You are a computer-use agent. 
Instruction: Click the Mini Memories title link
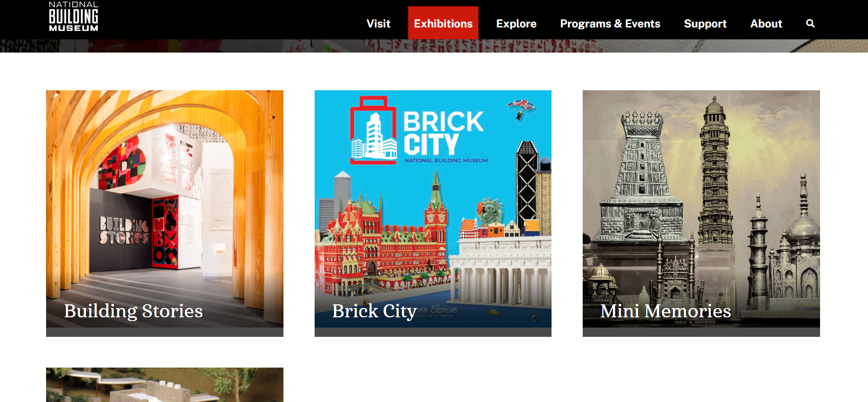tap(666, 311)
